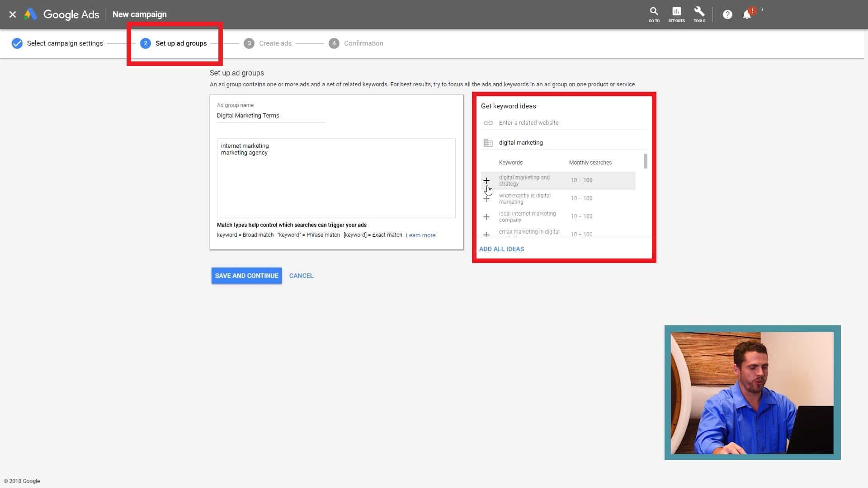Click the link icon beside related website
The image size is (868, 488).
point(488,123)
